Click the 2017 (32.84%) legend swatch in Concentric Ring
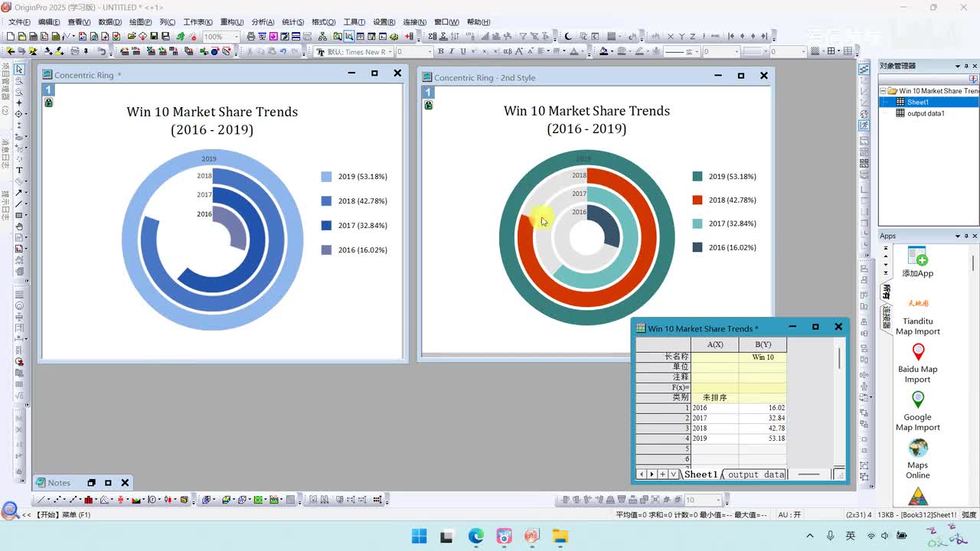This screenshot has width=980, height=551. [x=327, y=225]
